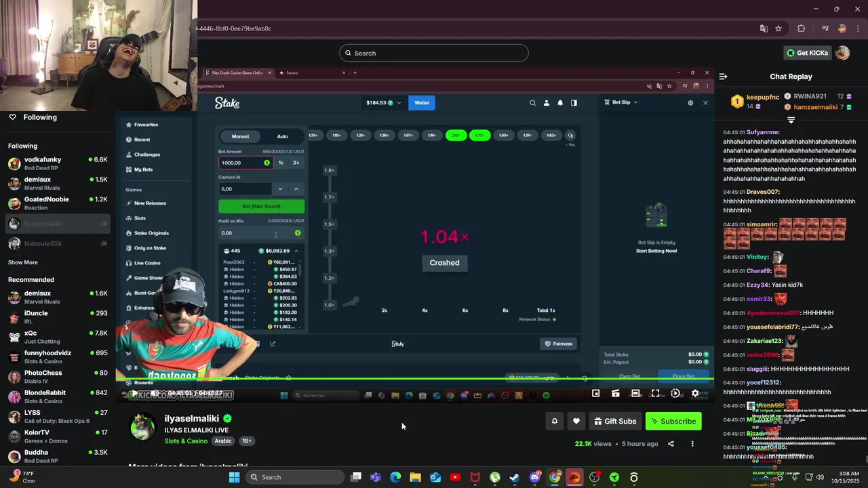Screen dimensions: 868x488
Task: Select the Arabic language tag
Action: pos(223,441)
